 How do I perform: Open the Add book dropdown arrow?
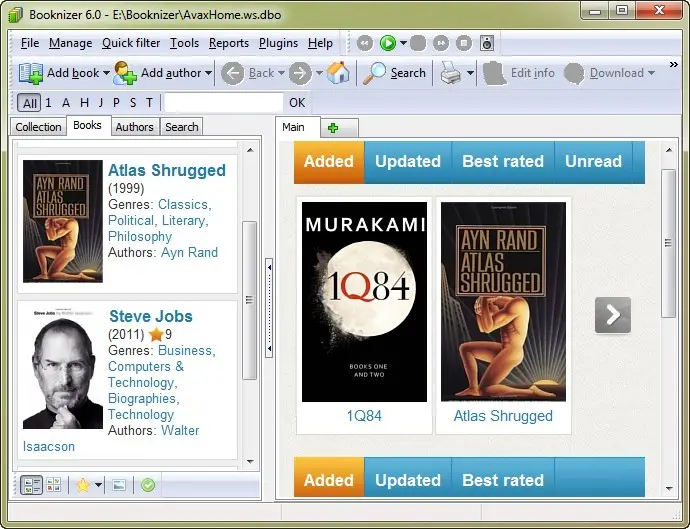pyautogui.click(x=106, y=73)
